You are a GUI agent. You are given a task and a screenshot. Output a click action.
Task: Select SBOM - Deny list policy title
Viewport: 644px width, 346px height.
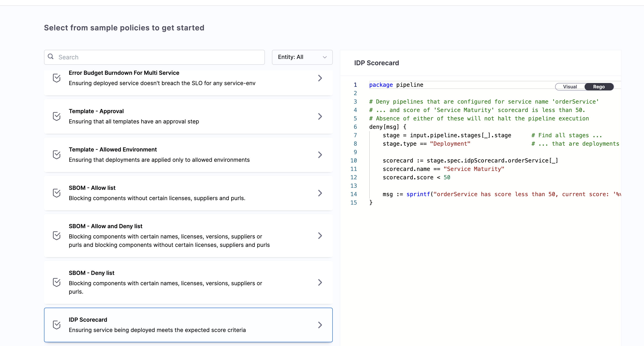(x=91, y=273)
